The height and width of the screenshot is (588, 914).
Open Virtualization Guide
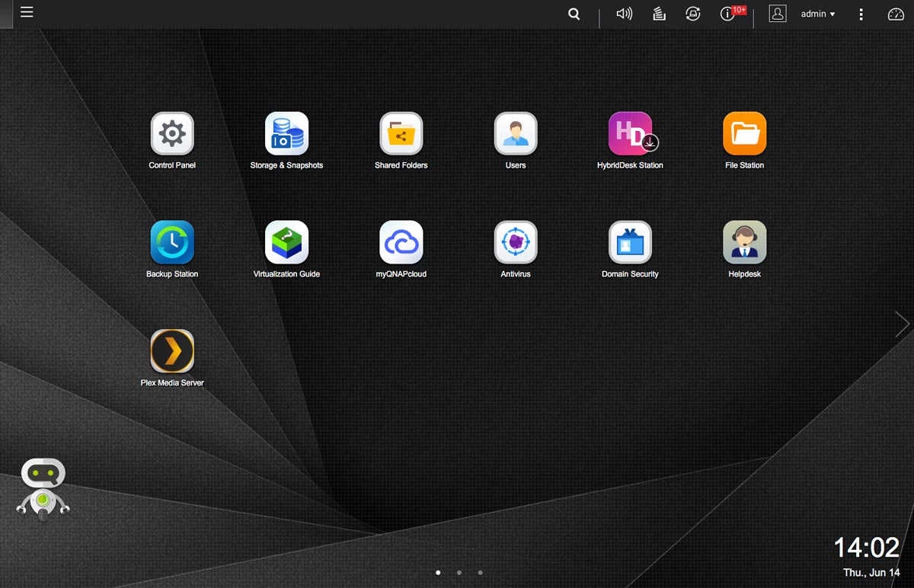click(x=286, y=243)
